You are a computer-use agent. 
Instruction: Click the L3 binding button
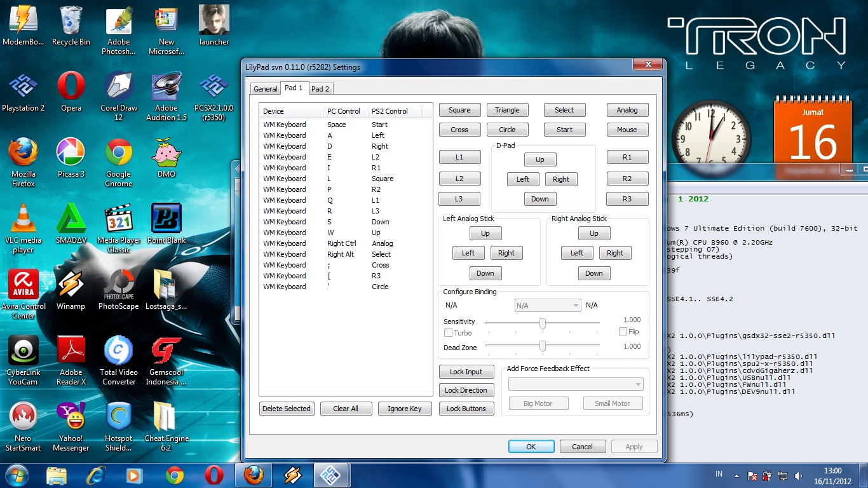pos(459,199)
